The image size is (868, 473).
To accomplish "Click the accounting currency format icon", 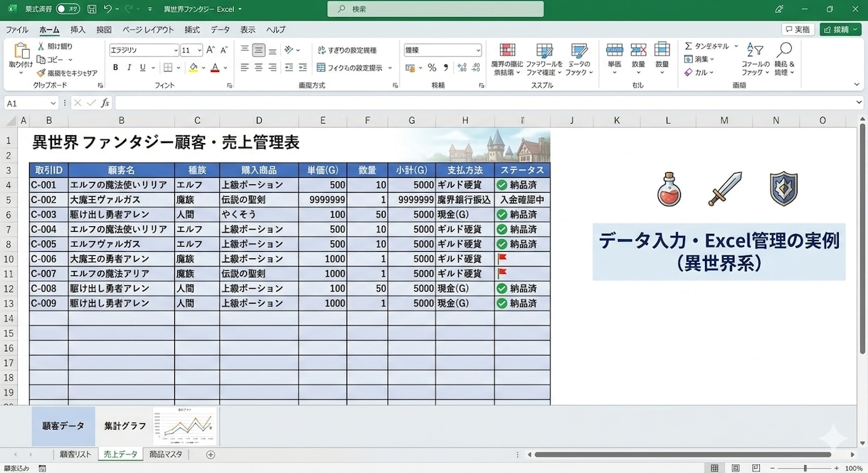I will (x=411, y=68).
